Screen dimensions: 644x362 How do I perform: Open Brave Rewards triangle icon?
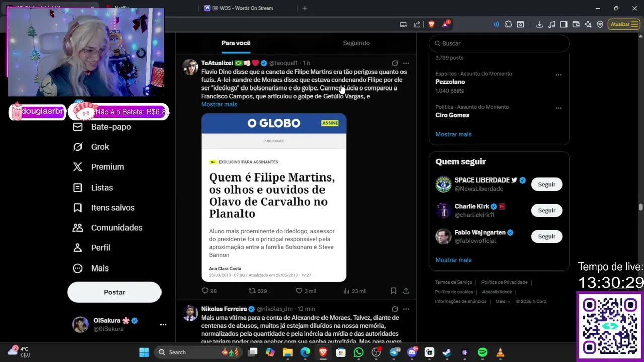446,24
